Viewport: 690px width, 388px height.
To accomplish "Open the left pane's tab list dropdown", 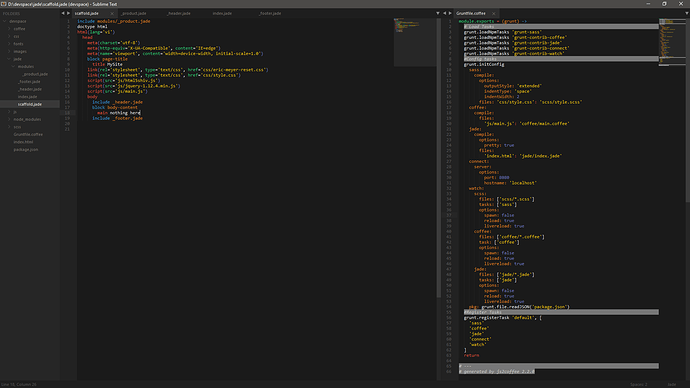I will pyautogui.click(x=437, y=13).
